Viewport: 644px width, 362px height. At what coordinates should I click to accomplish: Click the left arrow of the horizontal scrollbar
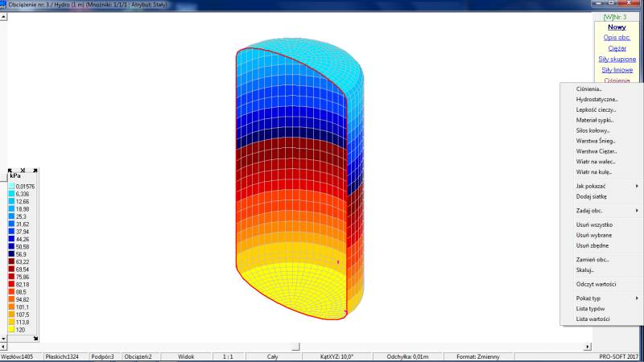click(3, 347)
